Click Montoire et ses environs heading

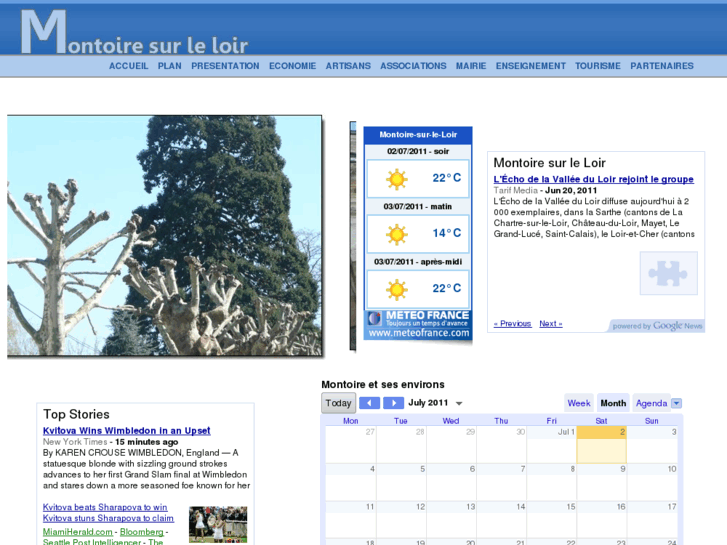point(383,385)
